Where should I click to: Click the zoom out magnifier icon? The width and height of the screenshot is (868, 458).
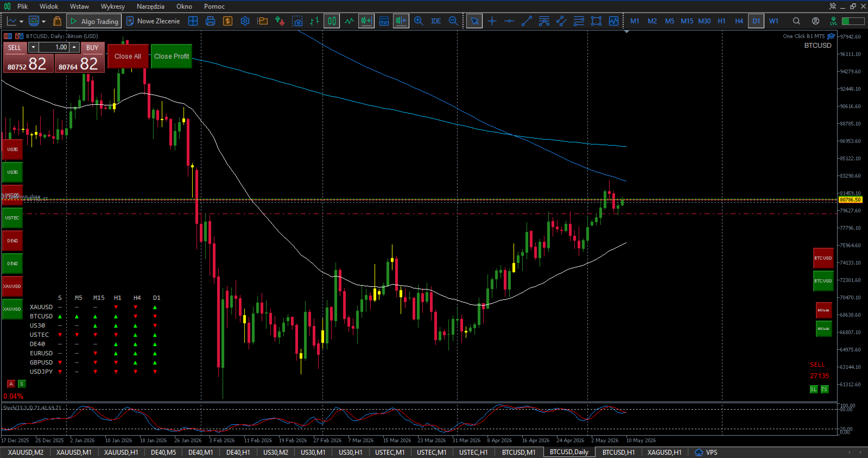coord(453,21)
